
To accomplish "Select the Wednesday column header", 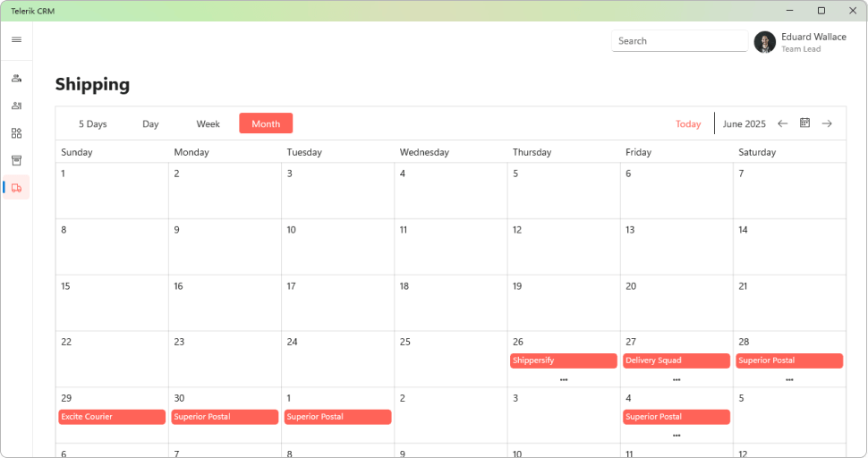I will click(451, 152).
